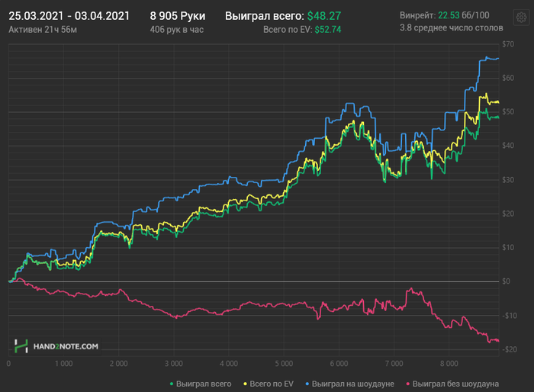Click the 2 000 x-axis label
Viewport: 534px width, 392px height.
coord(118,364)
